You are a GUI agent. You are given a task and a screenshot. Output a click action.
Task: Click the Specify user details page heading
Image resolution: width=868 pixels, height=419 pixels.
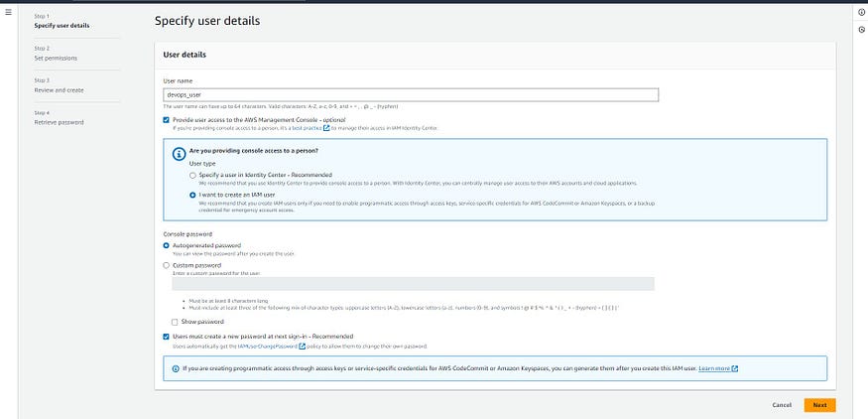(207, 22)
